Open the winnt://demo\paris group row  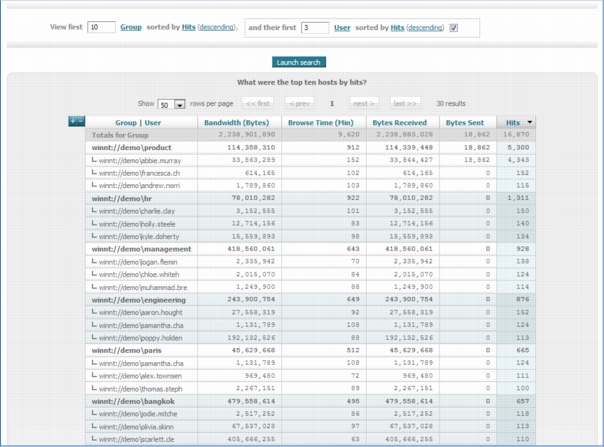310,350
